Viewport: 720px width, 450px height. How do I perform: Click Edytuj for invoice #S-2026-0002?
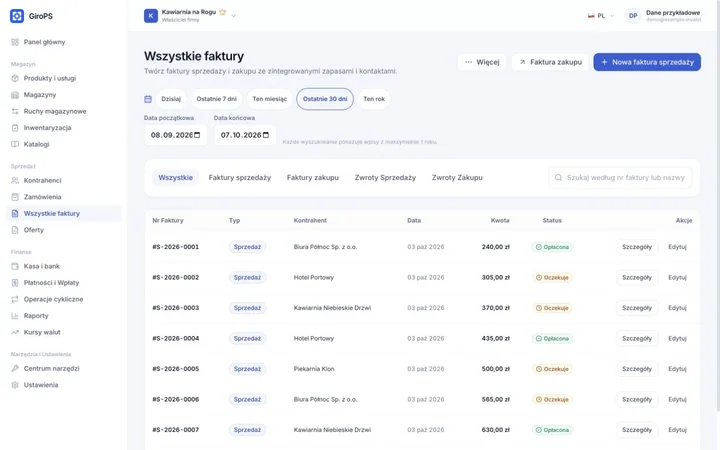pos(677,278)
